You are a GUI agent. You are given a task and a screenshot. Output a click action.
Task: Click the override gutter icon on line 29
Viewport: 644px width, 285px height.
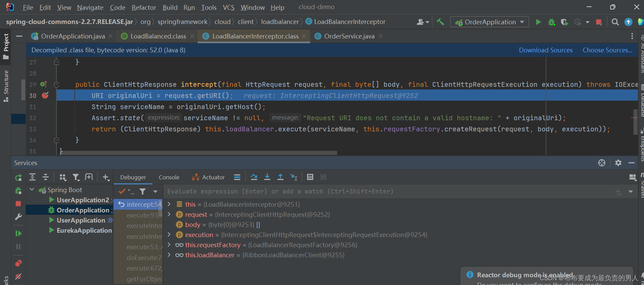pyautogui.click(x=44, y=84)
